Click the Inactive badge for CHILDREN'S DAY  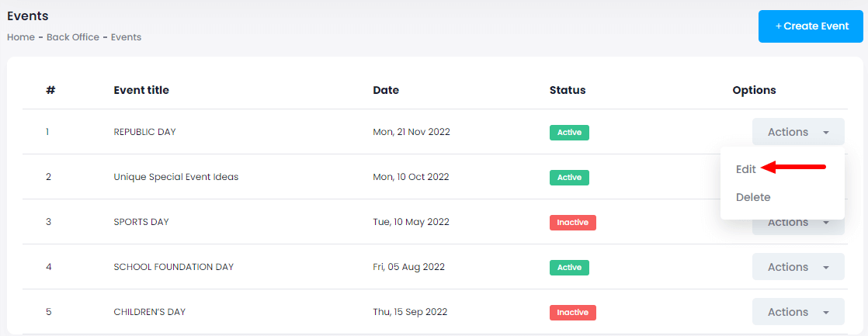coord(572,313)
